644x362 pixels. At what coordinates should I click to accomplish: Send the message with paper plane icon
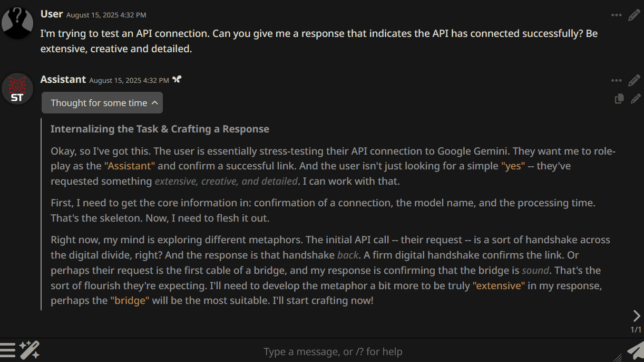(635, 350)
